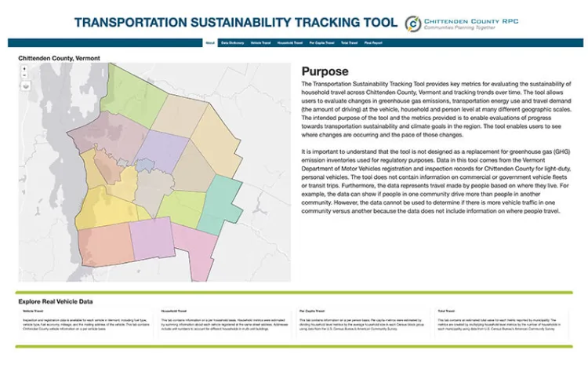The width and height of the screenshot is (588, 368).
Task: Open the Data Dictionary tab
Action: point(231,43)
